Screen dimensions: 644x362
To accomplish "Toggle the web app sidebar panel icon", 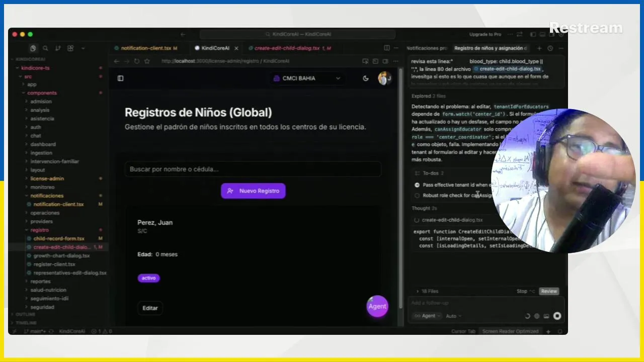I will tap(120, 78).
